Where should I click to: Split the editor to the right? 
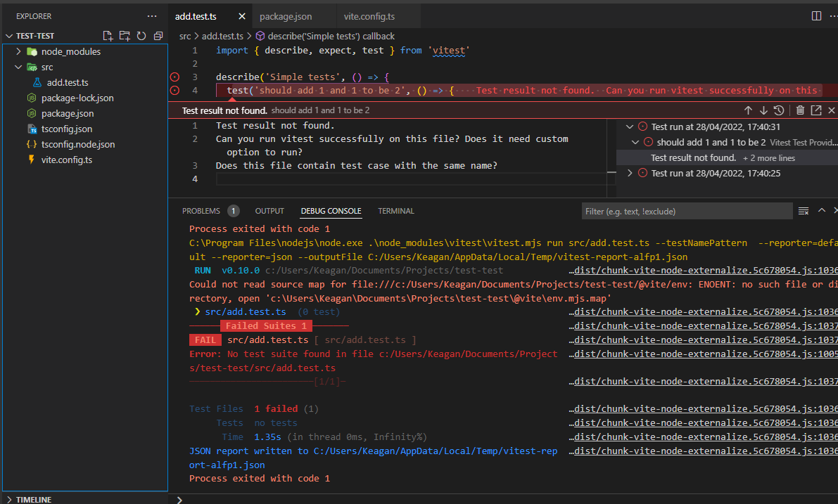coord(816,16)
